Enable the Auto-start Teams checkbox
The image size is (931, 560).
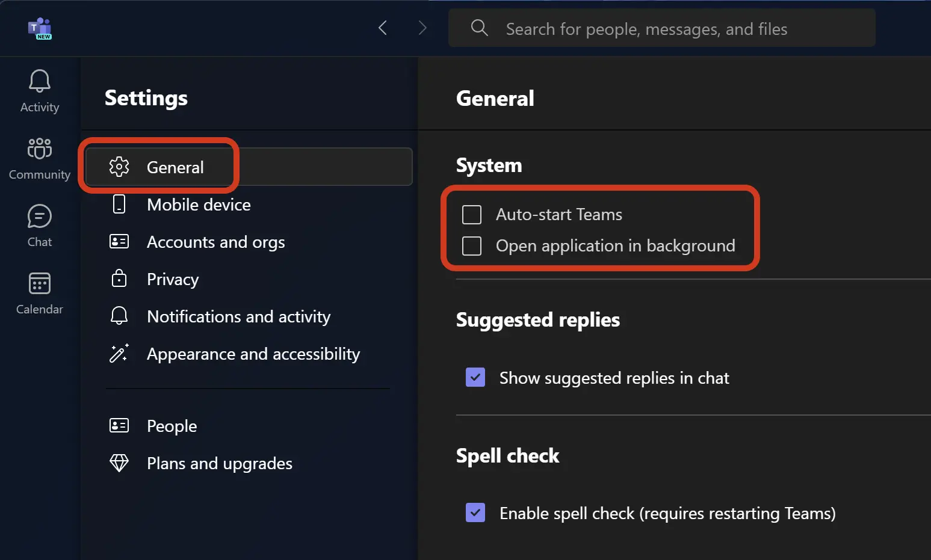(472, 214)
